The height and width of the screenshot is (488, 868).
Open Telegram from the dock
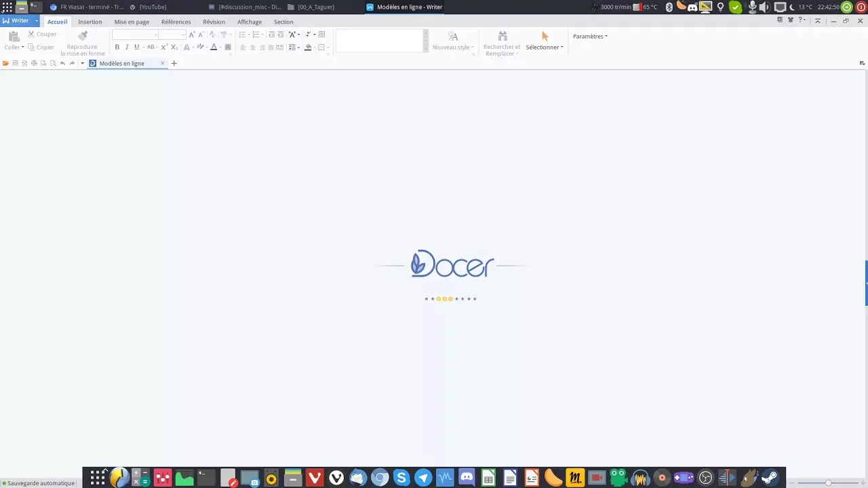[x=423, y=479]
